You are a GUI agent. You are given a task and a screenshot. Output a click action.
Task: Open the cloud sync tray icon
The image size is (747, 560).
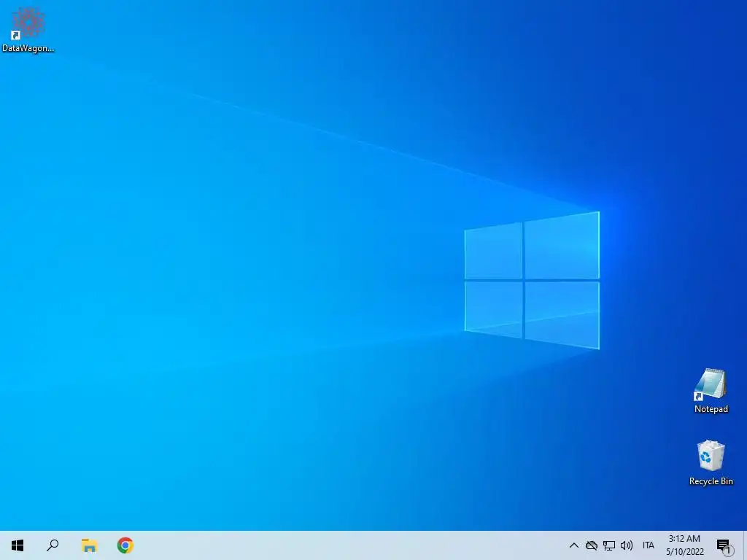(x=591, y=545)
